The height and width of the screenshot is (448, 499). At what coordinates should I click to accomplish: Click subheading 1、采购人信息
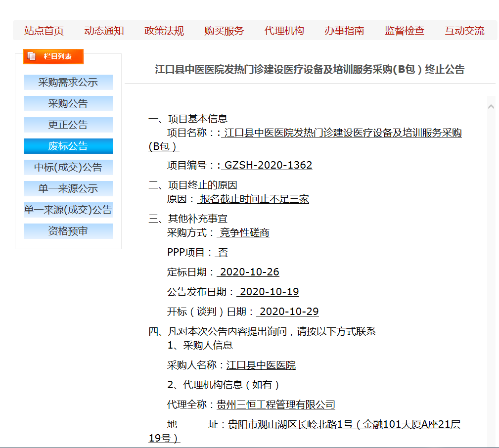click(x=200, y=345)
